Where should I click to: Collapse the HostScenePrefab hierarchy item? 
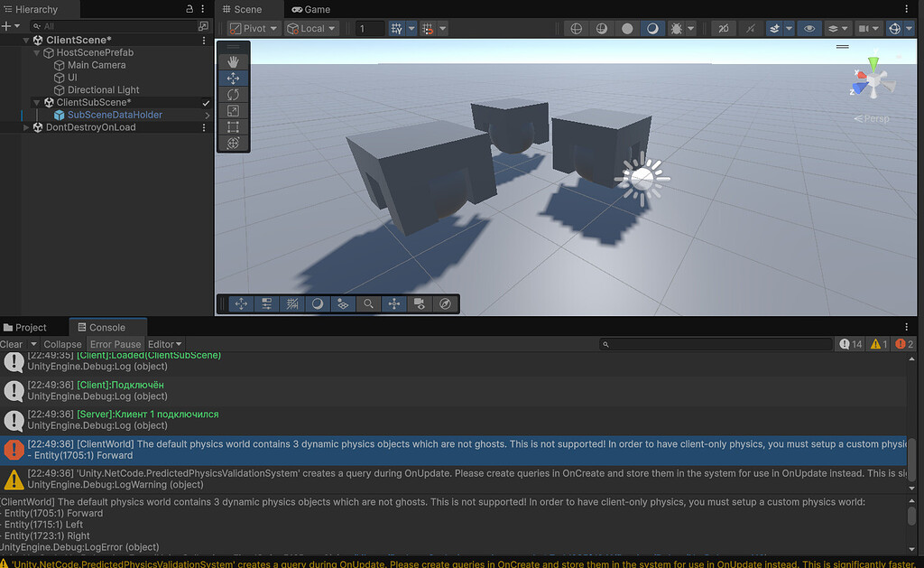(36, 52)
